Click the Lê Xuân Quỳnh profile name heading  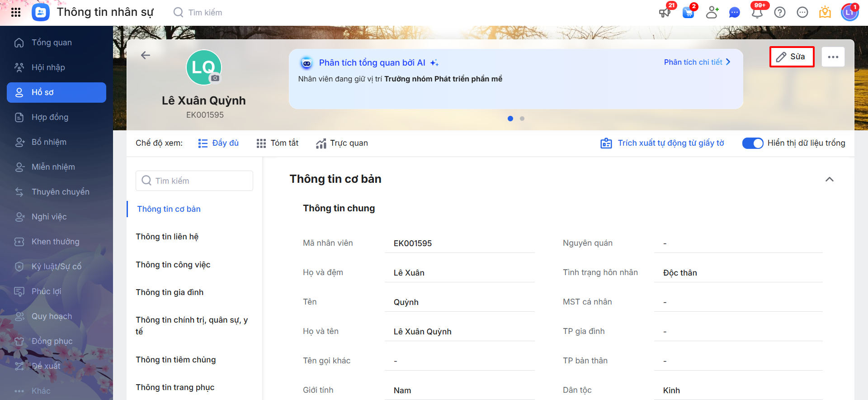coord(204,100)
